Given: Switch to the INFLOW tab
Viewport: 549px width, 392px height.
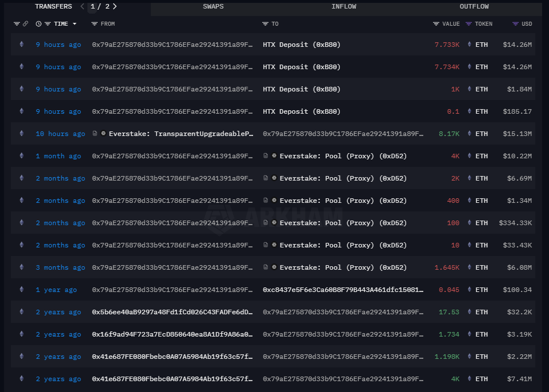Looking at the screenshot, I should click(343, 7).
